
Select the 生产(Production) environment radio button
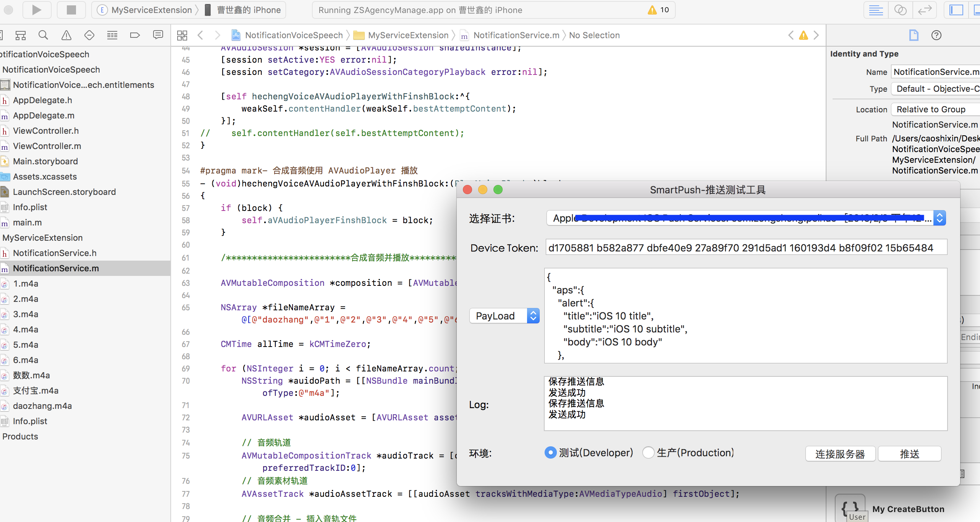[x=648, y=452]
